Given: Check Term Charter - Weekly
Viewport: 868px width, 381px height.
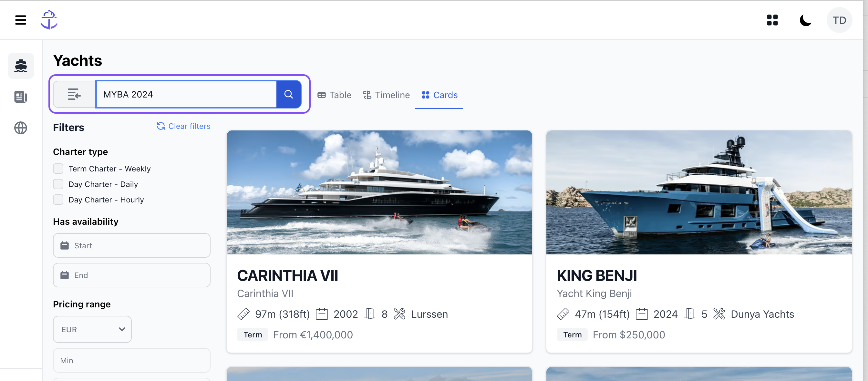Looking at the screenshot, I should [x=58, y=169].
